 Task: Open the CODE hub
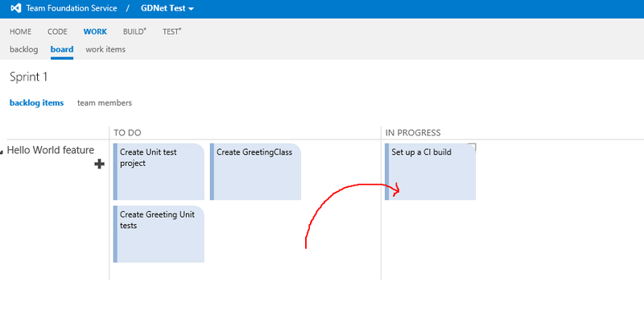(57, 31)
